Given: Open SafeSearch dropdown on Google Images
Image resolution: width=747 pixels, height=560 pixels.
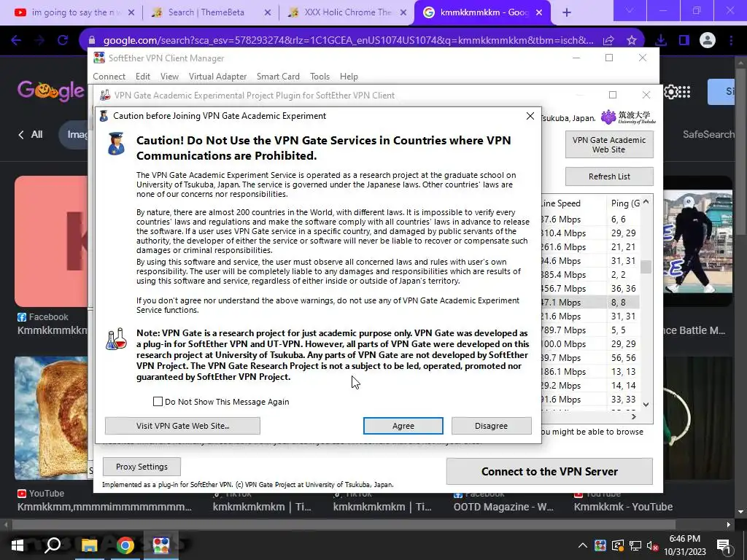Looking at the screenshot, I should (x=708, y=134).
